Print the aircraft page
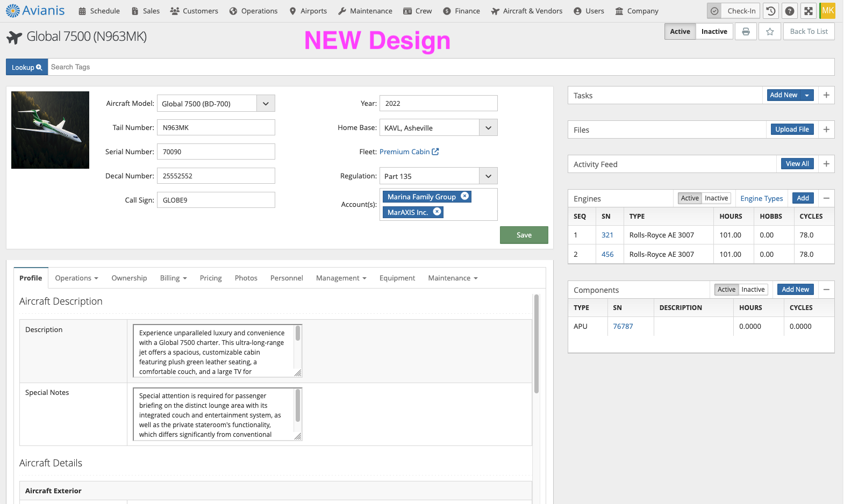The image size is (844, 504). pyautogui.click(x=746, y=32)
